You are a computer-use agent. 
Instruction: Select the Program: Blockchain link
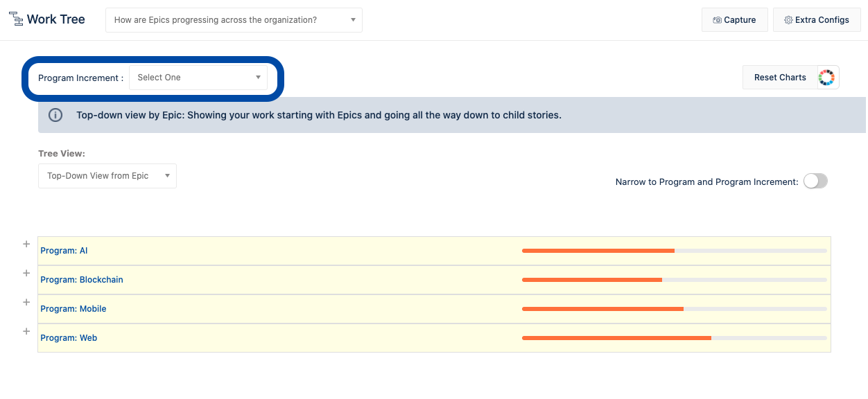point(81,279)
